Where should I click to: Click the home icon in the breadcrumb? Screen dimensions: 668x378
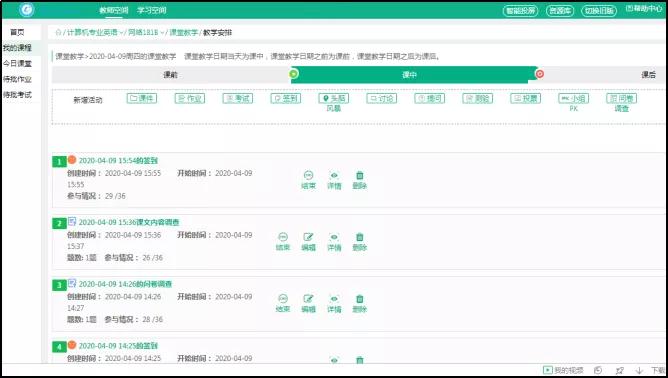pyautogui.click(x=58, y=32)
